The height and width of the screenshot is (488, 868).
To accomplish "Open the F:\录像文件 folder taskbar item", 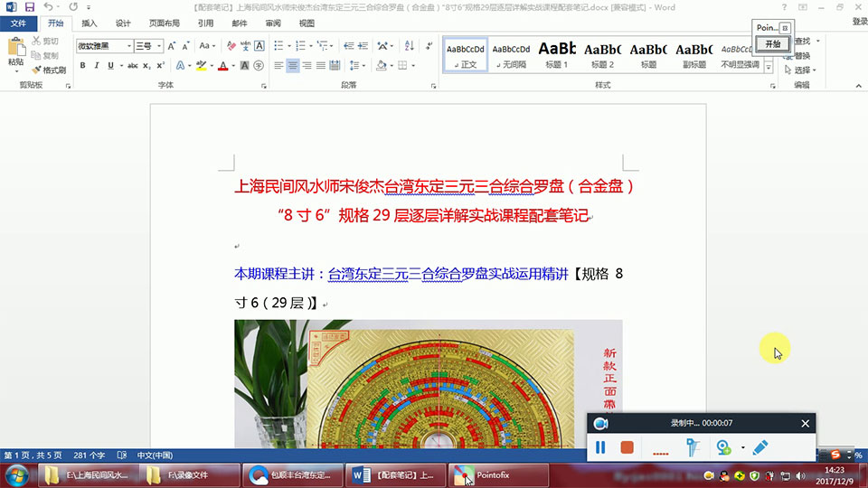I will pos(190,475).
